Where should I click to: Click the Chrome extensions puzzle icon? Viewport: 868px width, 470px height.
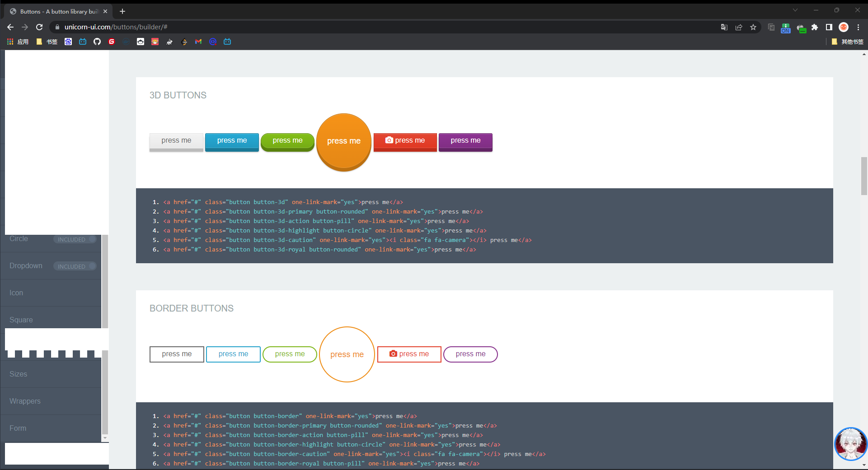(x=815, y=27)
